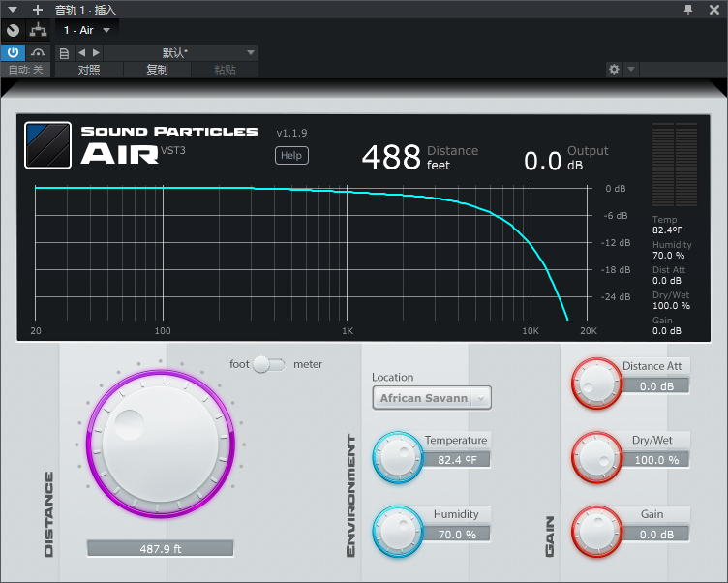Click the Humidity knob

tap(398, 532)
